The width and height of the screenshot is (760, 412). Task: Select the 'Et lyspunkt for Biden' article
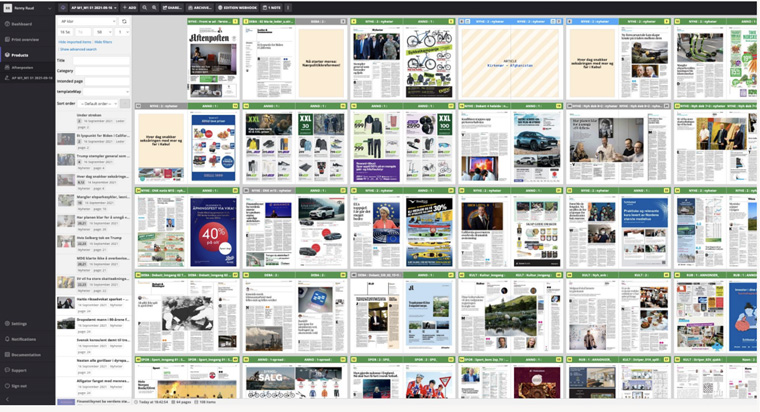pyautogui.click(x=94, y=141)
